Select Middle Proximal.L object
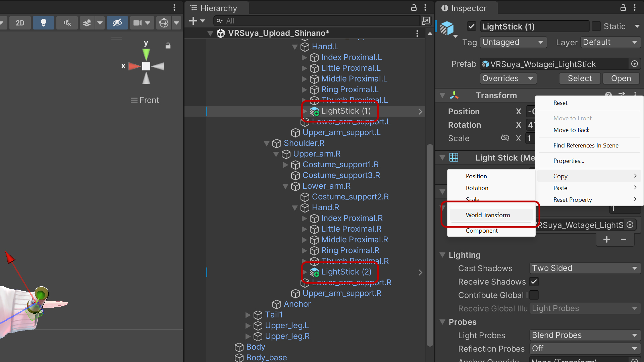 pyautogui.click(x=354, y=79)
